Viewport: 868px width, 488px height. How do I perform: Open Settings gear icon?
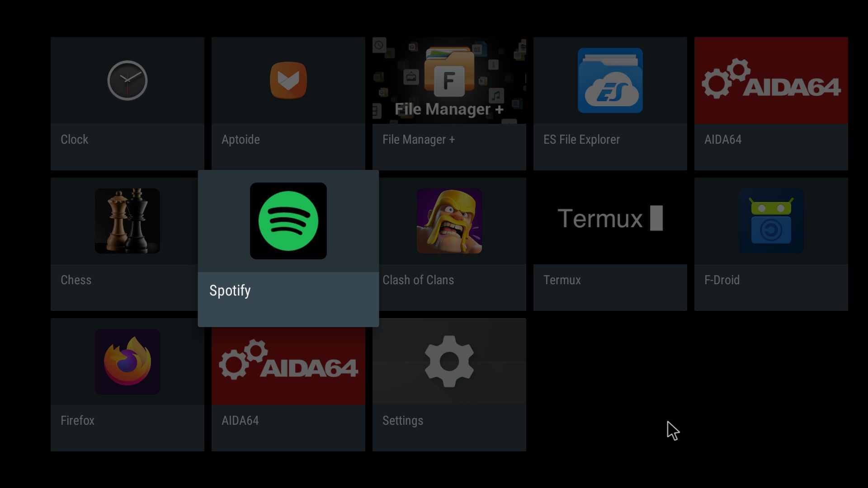(449, 361)
